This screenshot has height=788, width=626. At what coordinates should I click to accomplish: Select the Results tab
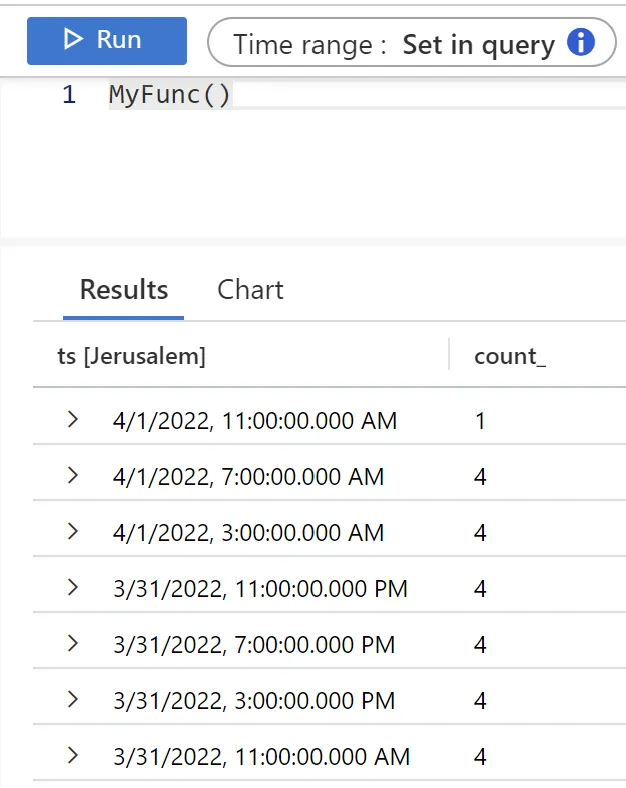[x=124, y=290]
